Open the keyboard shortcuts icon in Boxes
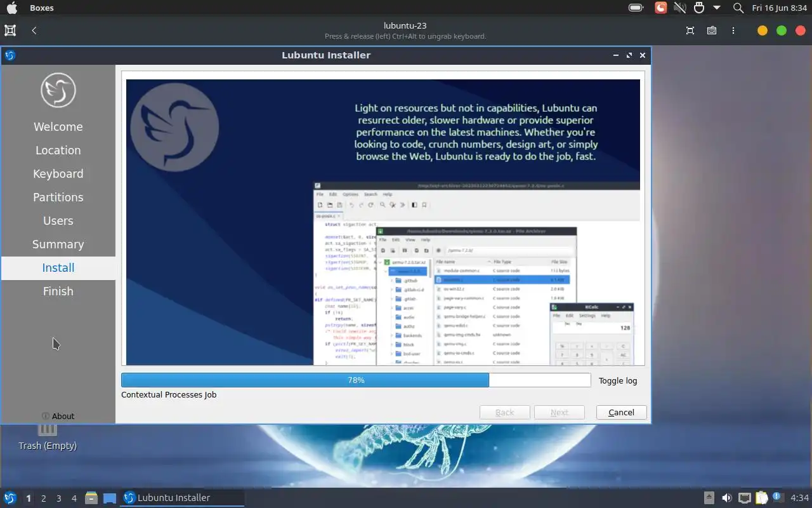The image size is (812, 508). click(712, 30)
